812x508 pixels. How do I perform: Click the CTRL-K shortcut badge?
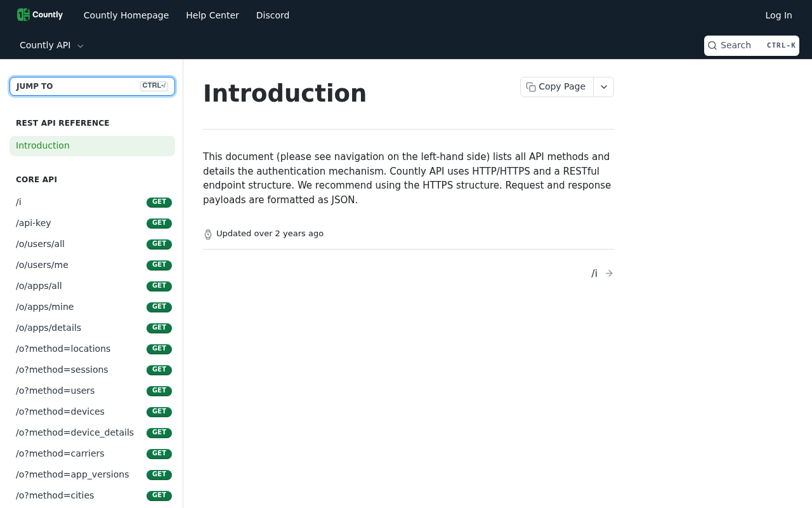781,46
